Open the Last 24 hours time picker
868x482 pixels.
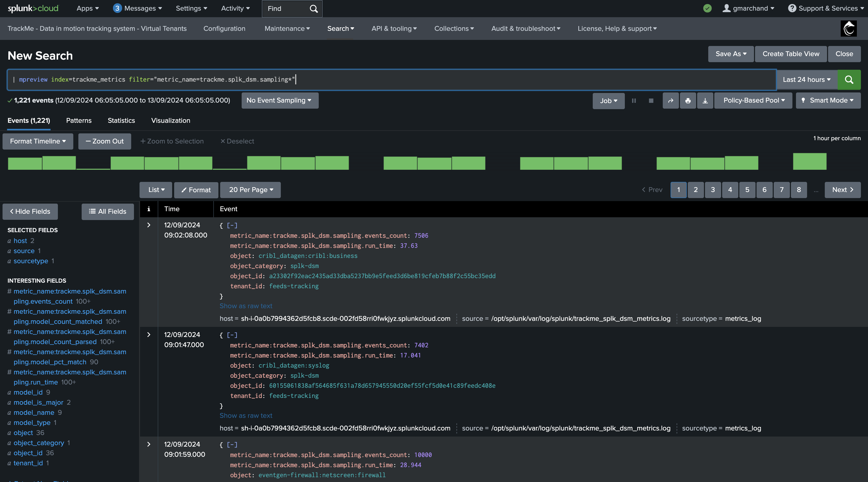pyautogui.click(x=806, y=80)
